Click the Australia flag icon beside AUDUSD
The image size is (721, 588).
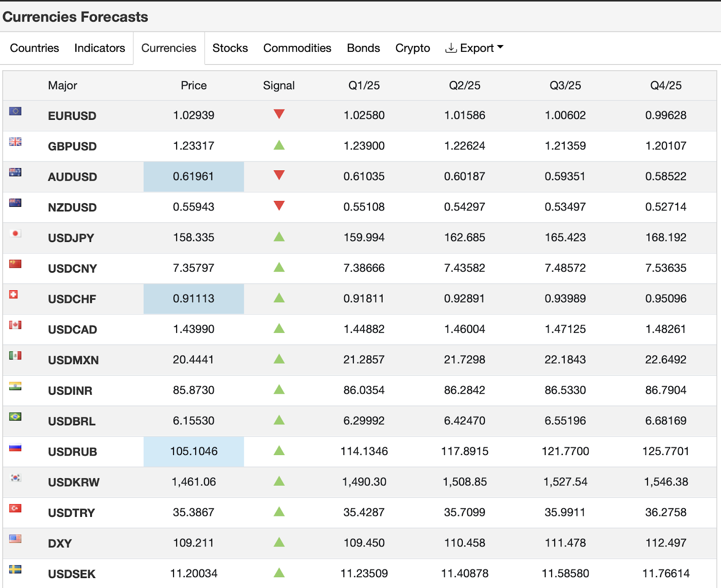pos(15,172)
